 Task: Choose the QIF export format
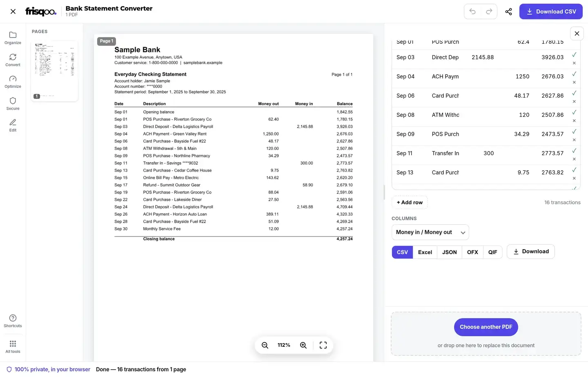493,252
